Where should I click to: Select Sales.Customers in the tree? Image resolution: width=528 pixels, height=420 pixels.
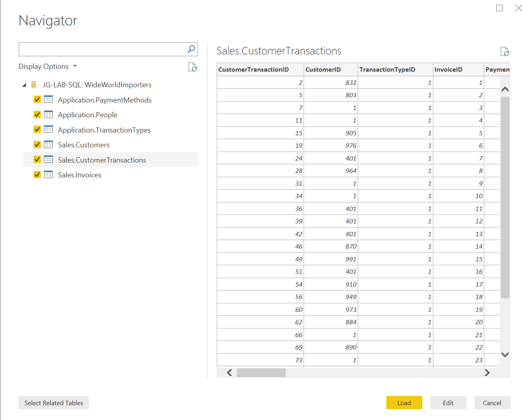(84, 145)
